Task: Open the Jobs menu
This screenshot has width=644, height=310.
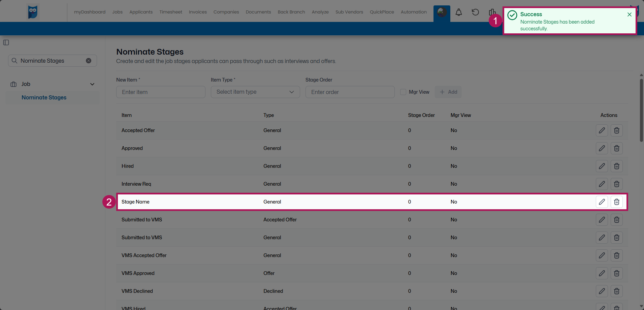Action: pyautogui.click(x=118, y=12)
